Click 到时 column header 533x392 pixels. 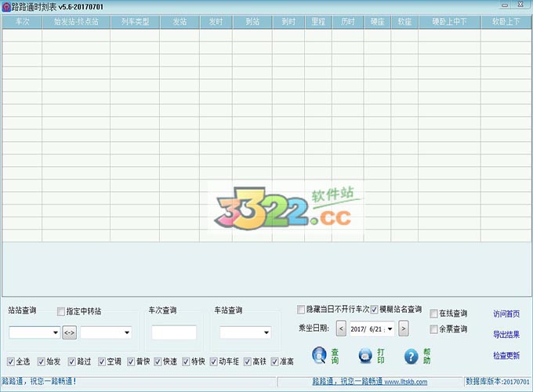click(x=288, y=22)
